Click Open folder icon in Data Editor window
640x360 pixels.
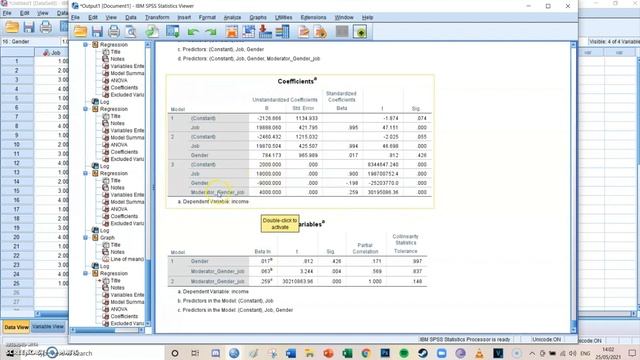[x=11, y=27]
